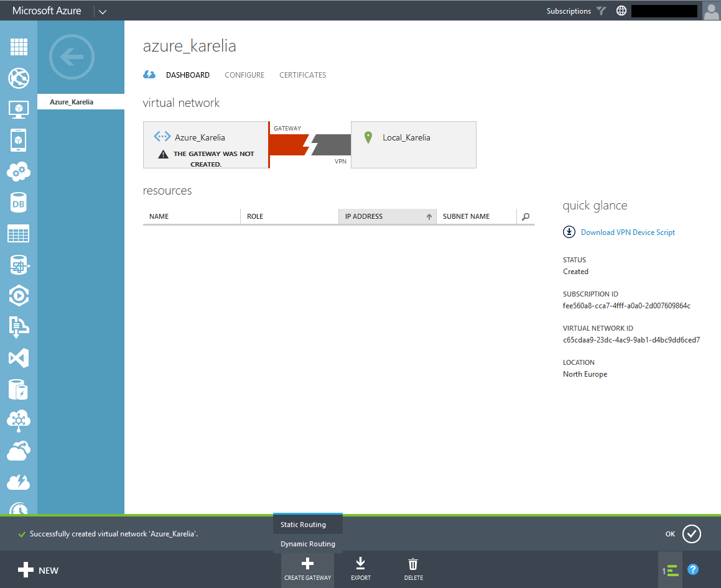Open Mobile Services phone icon
Viewport: 721px width, 588px height.
pos(19,140)
